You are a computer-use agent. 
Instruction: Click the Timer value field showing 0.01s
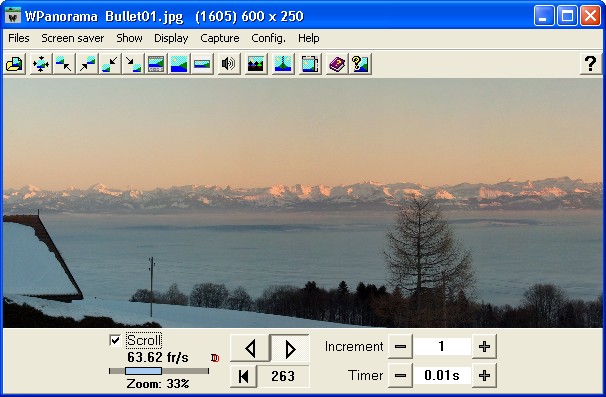coord(442,375)
